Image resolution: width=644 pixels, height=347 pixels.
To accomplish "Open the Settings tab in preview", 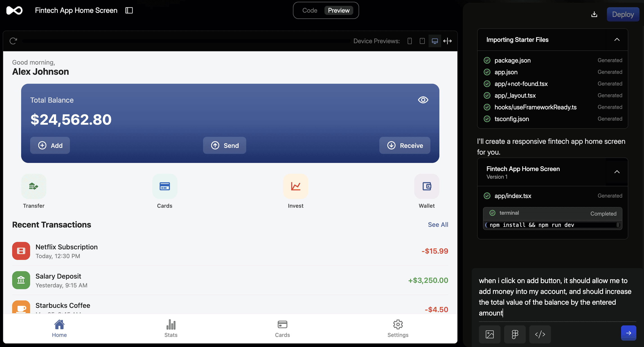I will point(398,328).
